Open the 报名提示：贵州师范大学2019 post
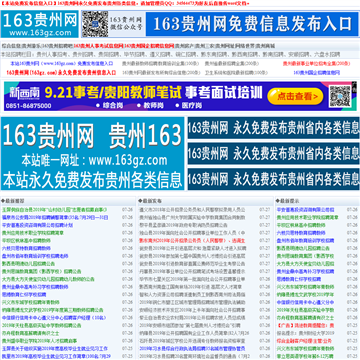 (306, 333)
